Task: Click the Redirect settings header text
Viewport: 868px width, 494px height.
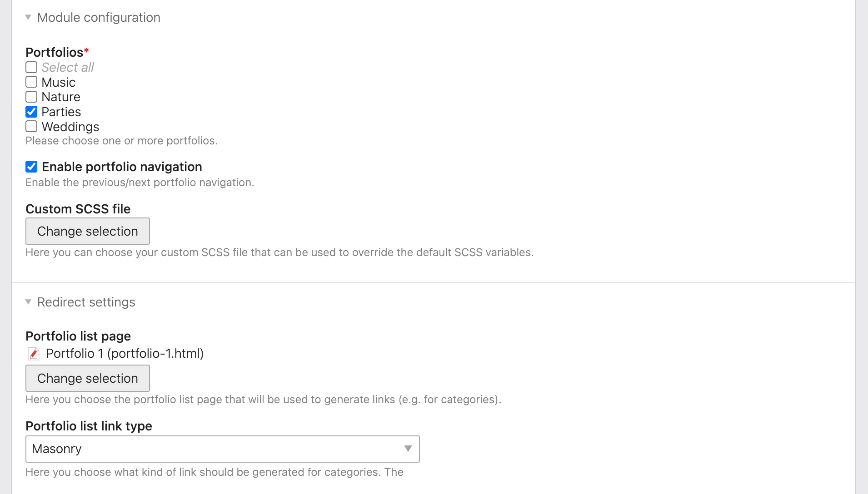Action: click(86, 302)
